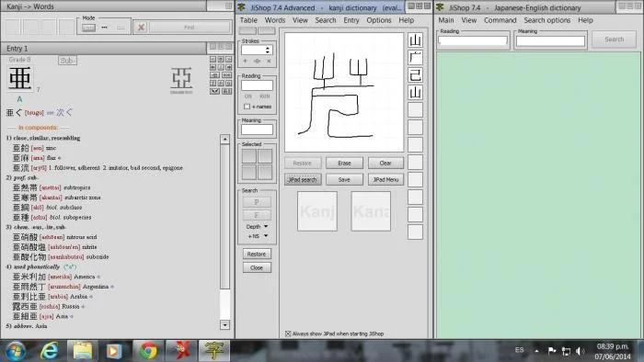This screenshot has width=644, height=362.
Task: Click the compounds list scroll-down arrow
Action: pyautogui.click(x=224, y=325)
